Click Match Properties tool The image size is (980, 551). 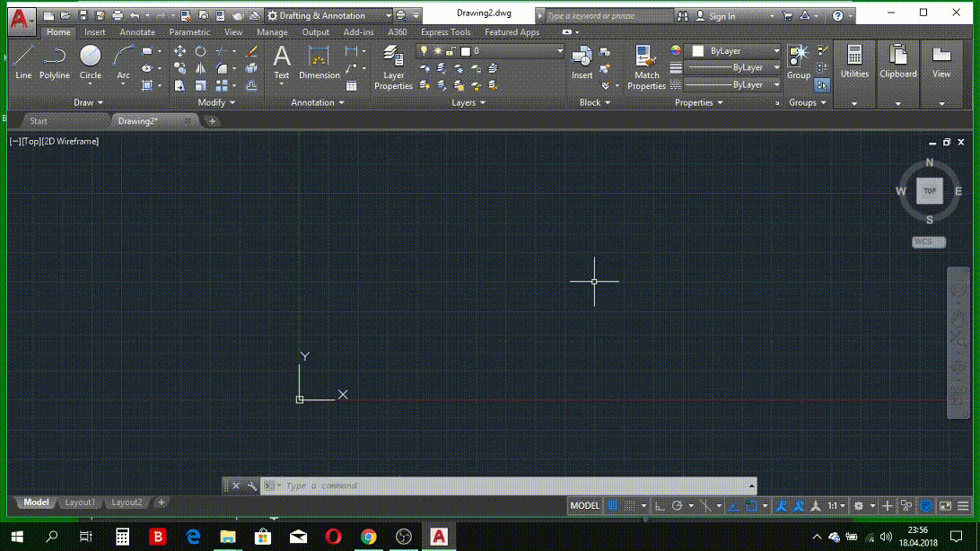pos(646,67)
